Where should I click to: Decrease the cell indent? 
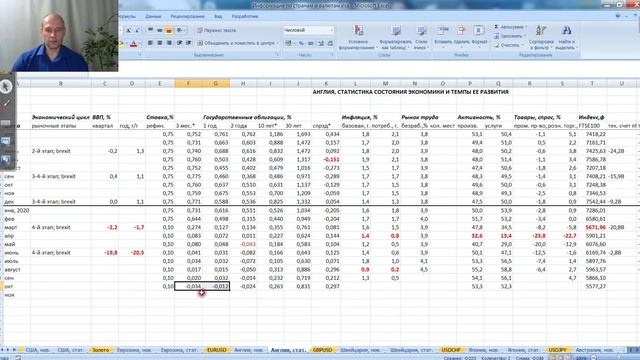pyautogui.click(x=180, y=43)
